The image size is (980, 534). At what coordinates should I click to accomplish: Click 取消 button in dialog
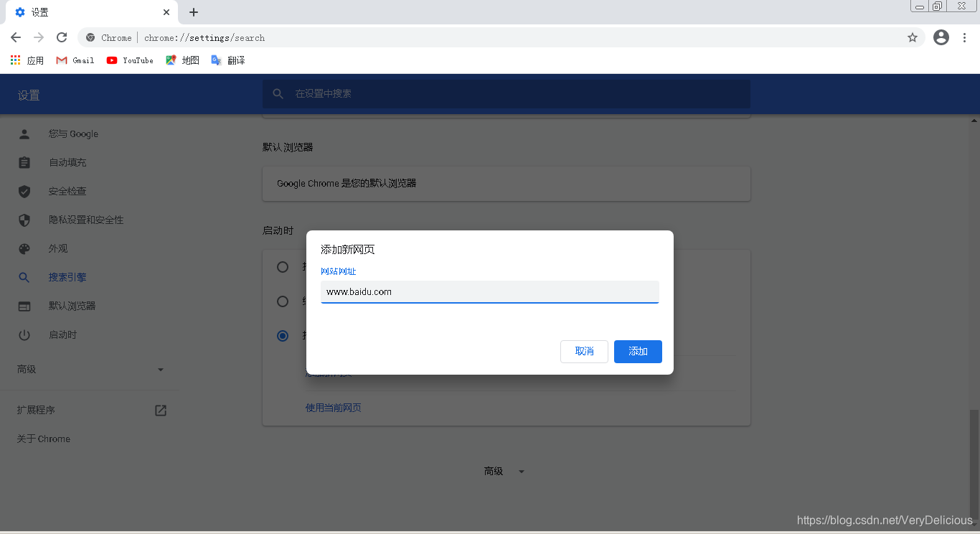pos(584,352)
